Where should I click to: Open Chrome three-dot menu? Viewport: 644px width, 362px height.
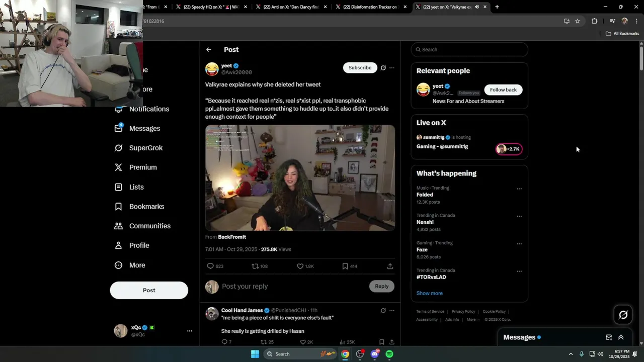[637, 21]
